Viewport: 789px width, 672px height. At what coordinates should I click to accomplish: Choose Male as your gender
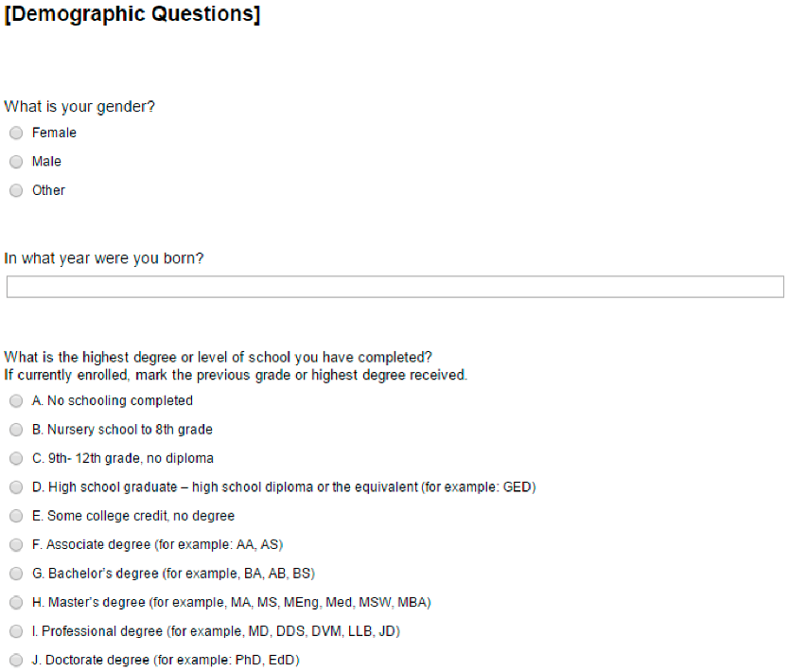[16, 162]
